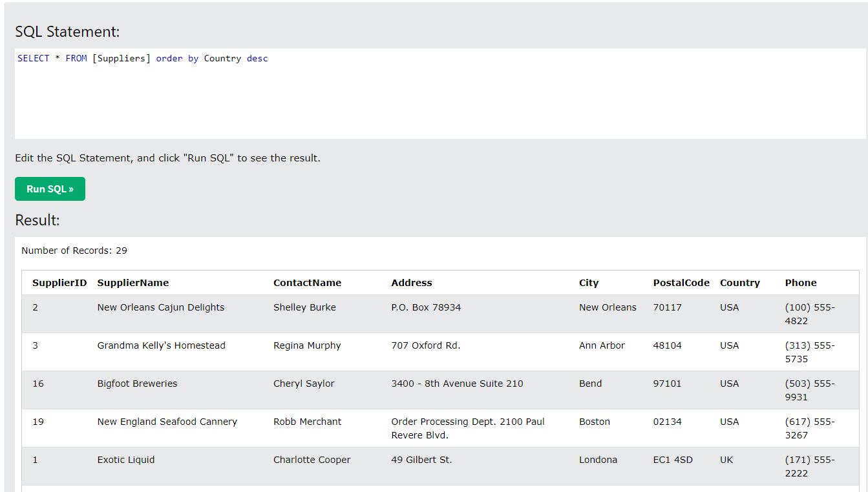Click the Charlotte Cooper contact cell
This screenshot has width=868, height=492.
(x=312, y=460)
